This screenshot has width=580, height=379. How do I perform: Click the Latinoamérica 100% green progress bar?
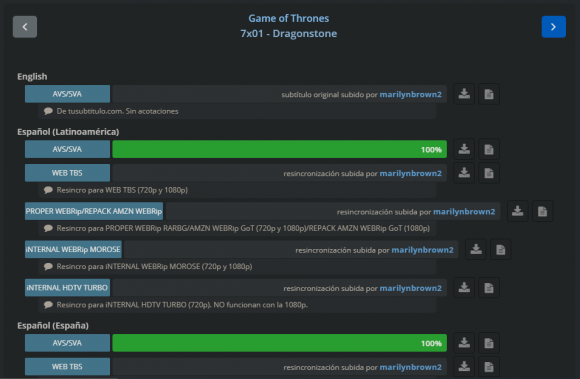tap(280, 149)
